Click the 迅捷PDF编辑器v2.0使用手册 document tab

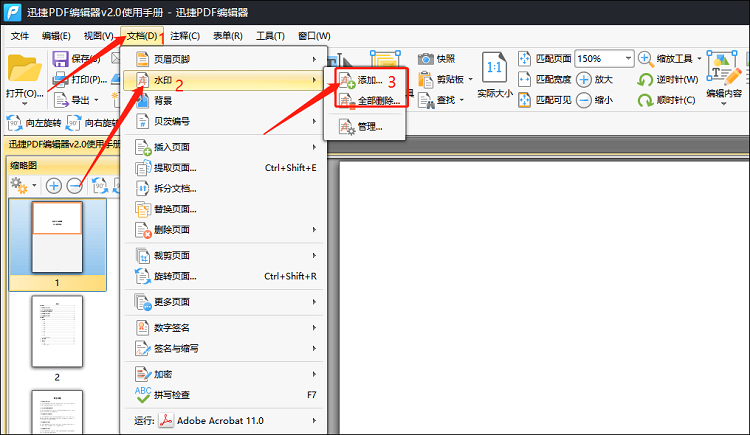62,144
